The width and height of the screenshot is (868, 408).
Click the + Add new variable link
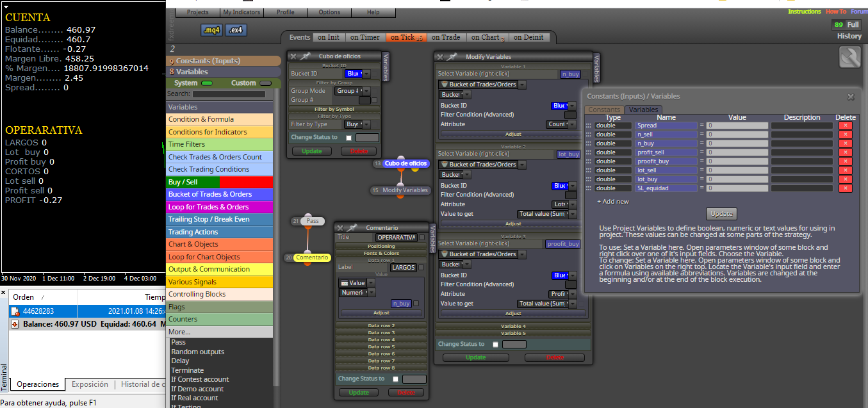(x=613, y=201)
